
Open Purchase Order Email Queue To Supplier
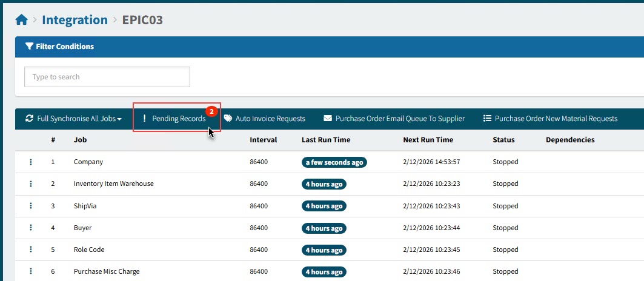[x=394, y=119]
